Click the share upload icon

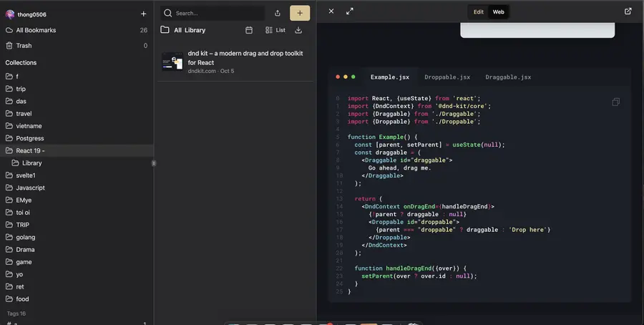click(278, 13)
